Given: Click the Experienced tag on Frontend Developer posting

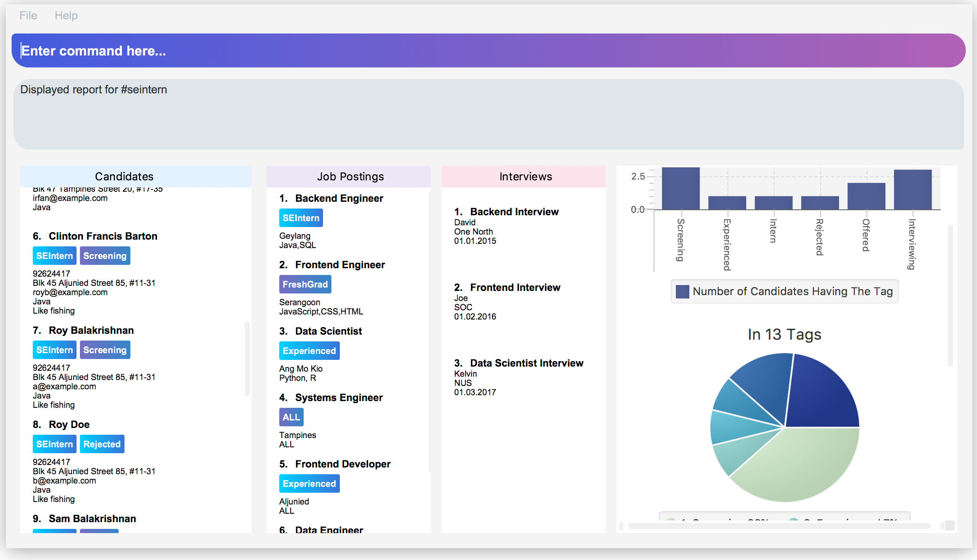Looking at the screenshot, I should click(x=308, y=483).
